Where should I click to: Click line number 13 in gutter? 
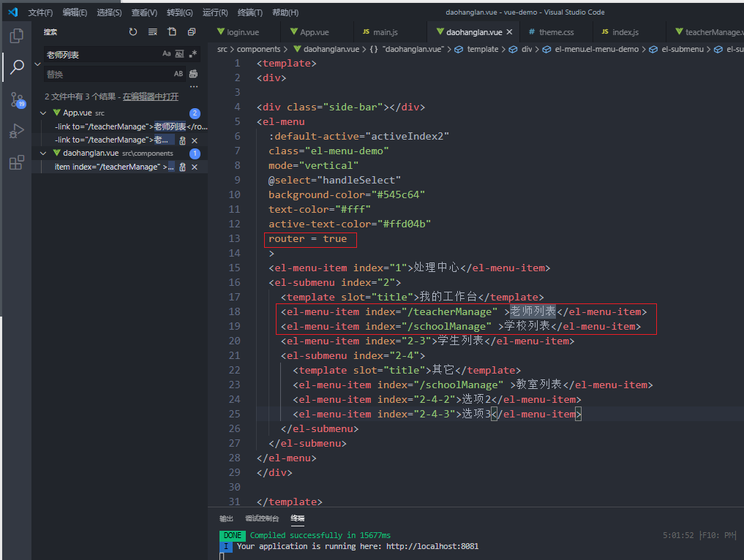tap(234, 238)
